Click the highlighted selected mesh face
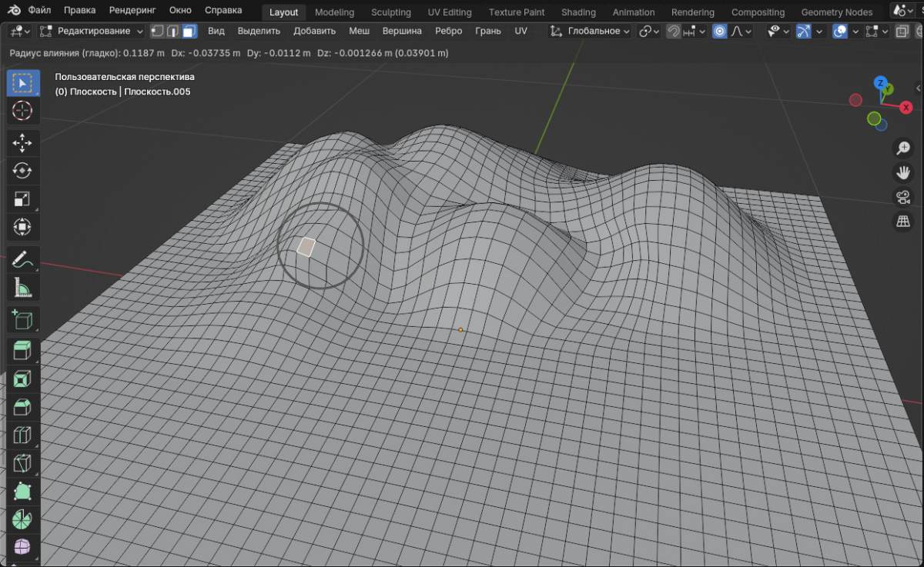 tap(306, 246)
